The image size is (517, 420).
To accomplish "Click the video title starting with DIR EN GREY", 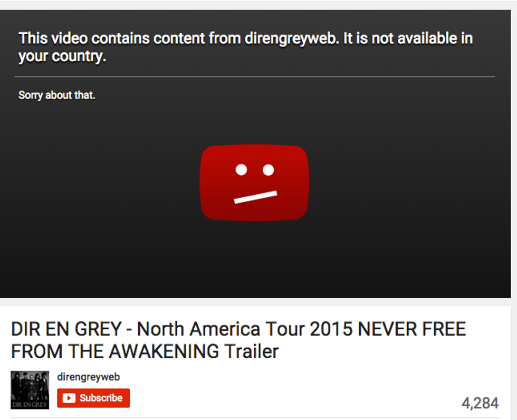I will pyautogui.click(x=238, y=340).
